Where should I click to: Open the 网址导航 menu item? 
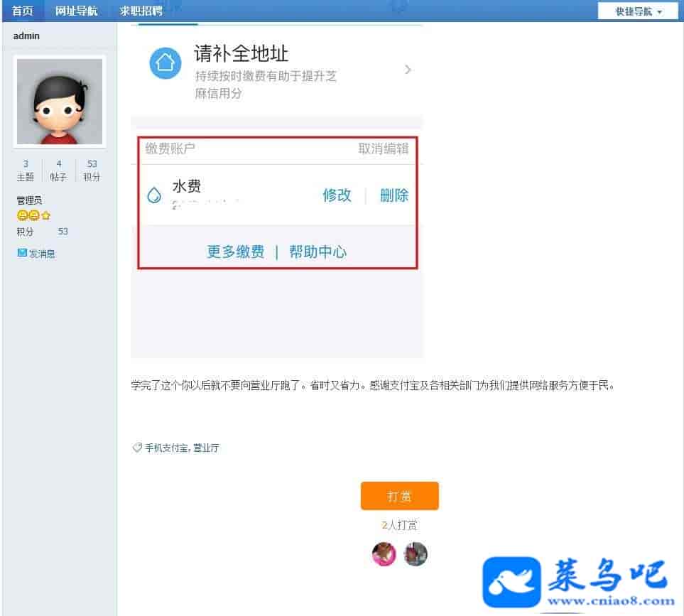click(76, 11)
